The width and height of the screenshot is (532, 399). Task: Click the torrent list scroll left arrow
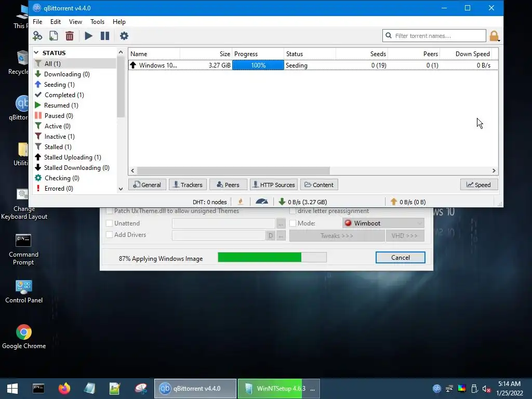132,170
